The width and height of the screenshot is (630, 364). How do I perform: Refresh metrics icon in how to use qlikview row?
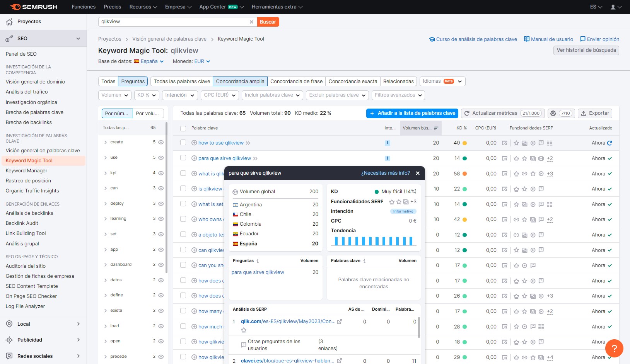[x=610, y=143]
